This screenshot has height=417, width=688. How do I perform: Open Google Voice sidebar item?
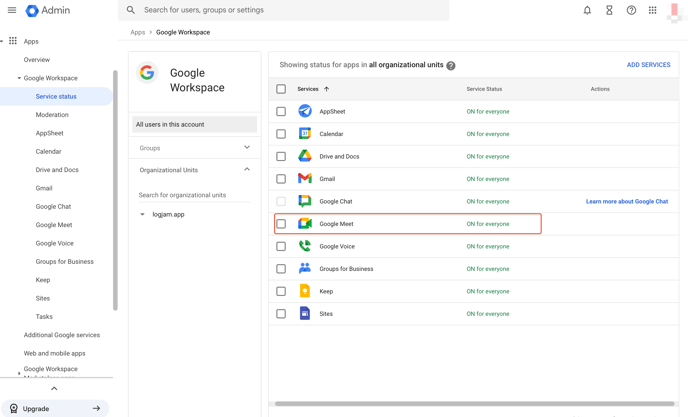point(55,243)
